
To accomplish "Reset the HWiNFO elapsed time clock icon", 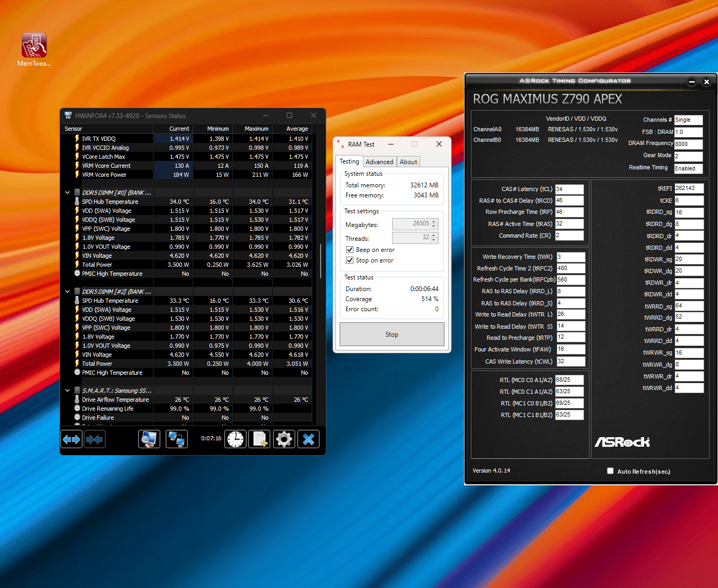I will (235, 439).
